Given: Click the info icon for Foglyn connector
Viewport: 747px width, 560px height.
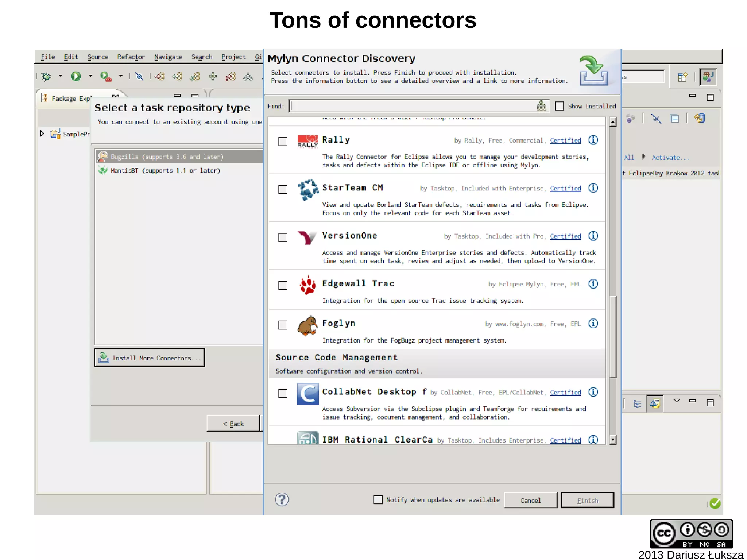Looking at the screenshot, I should pyautogui.click(x=593, y=324).
